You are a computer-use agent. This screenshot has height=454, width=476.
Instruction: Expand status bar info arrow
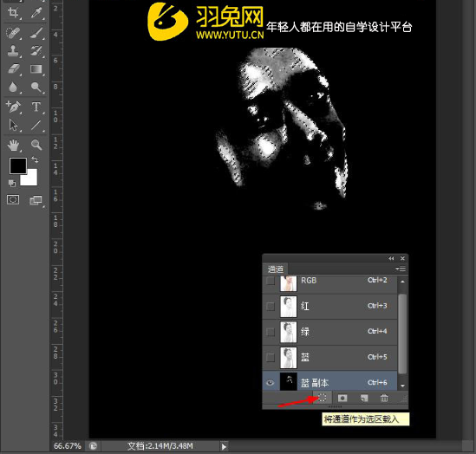tap(224, 446)
